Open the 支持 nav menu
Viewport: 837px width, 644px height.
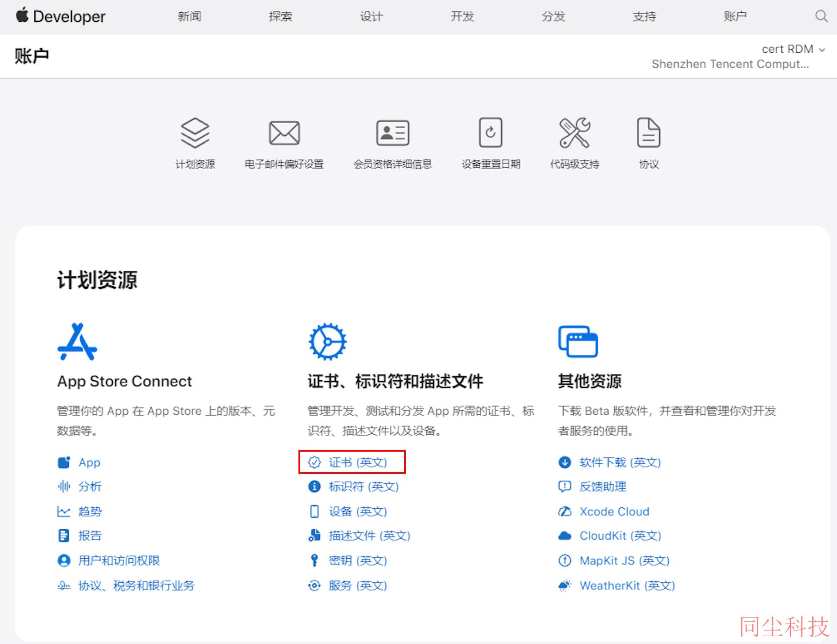click(x=644, y=17)
